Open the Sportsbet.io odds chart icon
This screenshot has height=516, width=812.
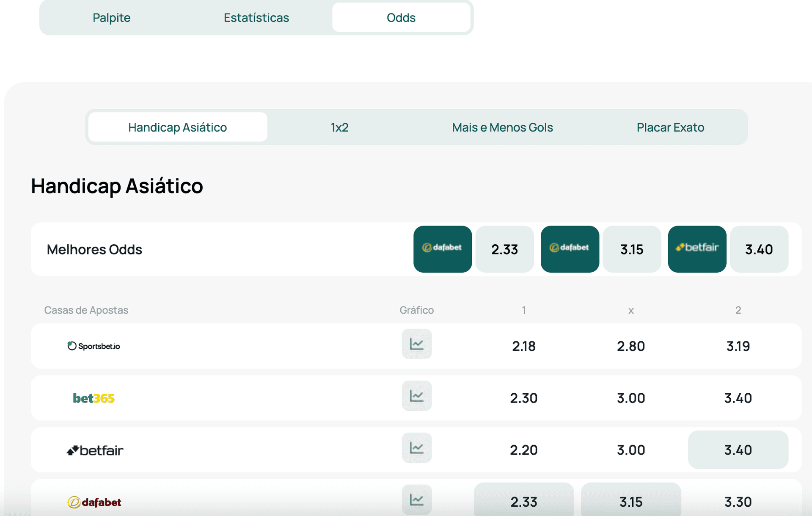coord(417,344)
